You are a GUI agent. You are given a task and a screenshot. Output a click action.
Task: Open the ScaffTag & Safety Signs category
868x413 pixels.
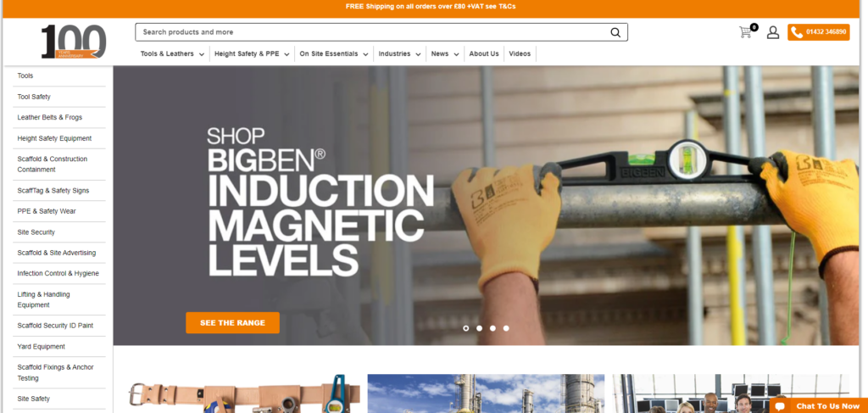[53, 191]
